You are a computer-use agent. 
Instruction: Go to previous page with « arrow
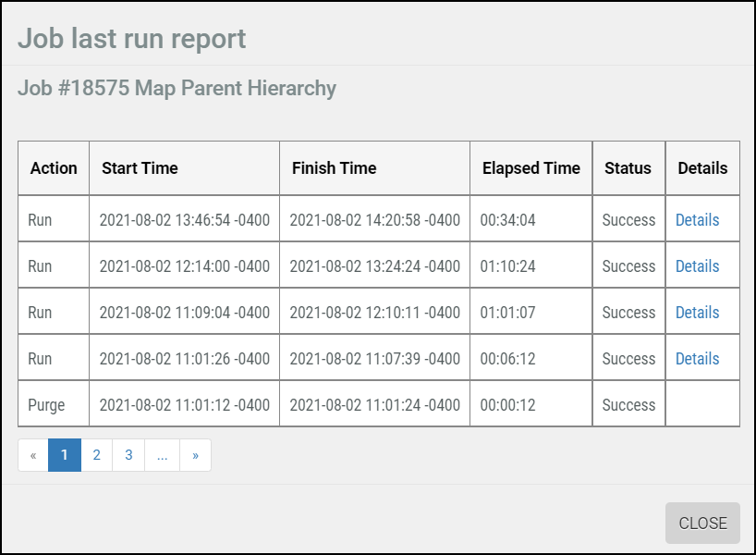33,455
